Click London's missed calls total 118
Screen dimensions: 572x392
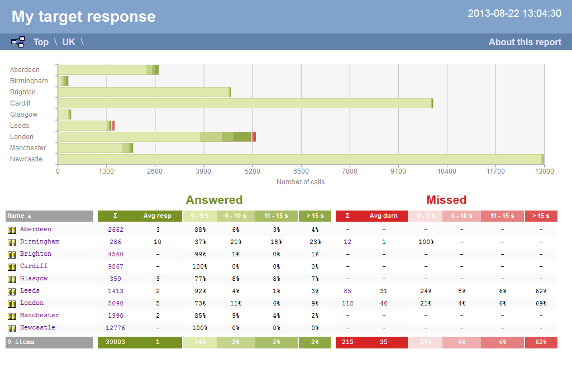tap(347, 303)
